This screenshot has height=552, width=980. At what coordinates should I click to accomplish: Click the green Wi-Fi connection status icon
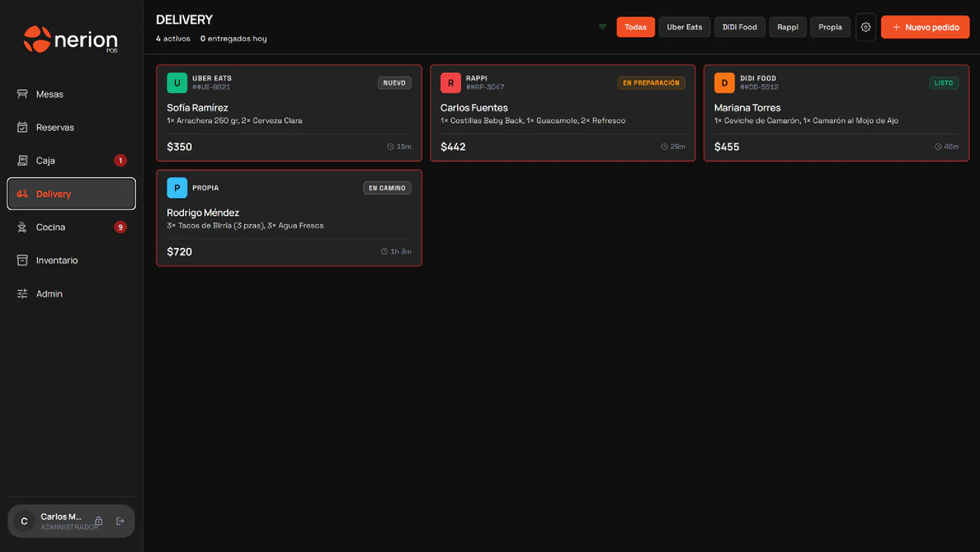coord(602,27)
